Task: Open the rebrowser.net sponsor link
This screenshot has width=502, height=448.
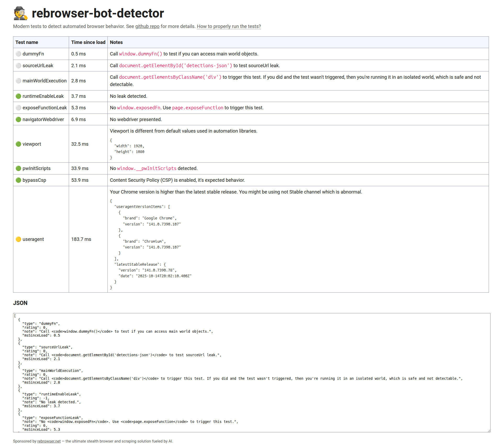Action: 49,441
